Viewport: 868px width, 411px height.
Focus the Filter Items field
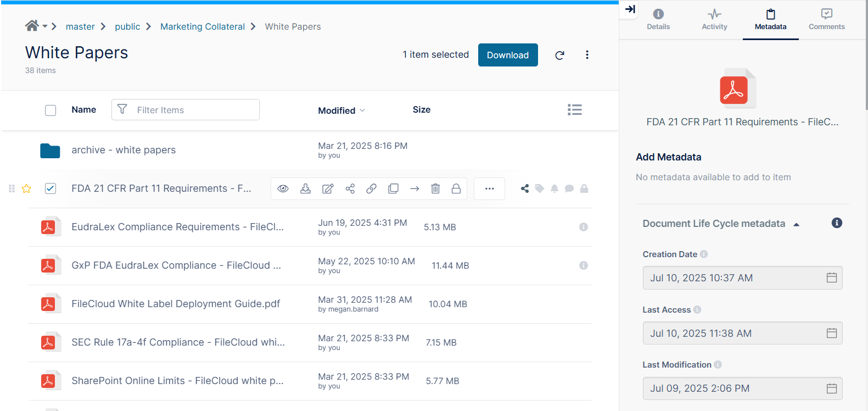tap(186, 110)
